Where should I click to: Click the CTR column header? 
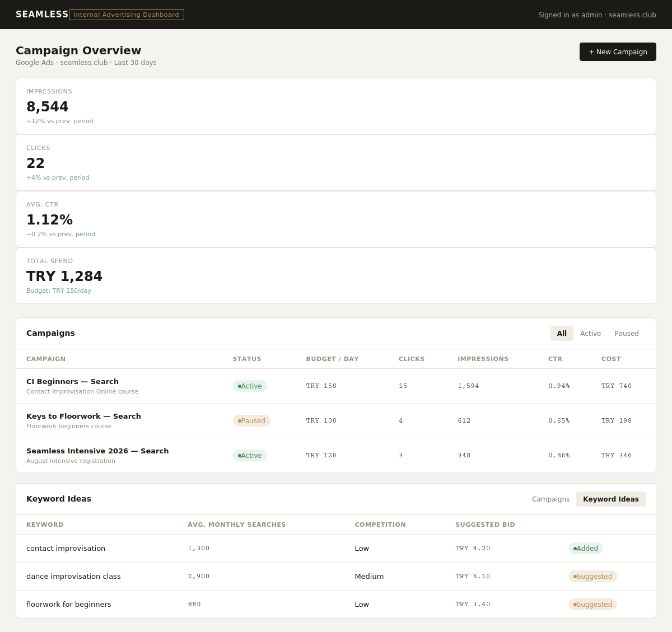555,359
